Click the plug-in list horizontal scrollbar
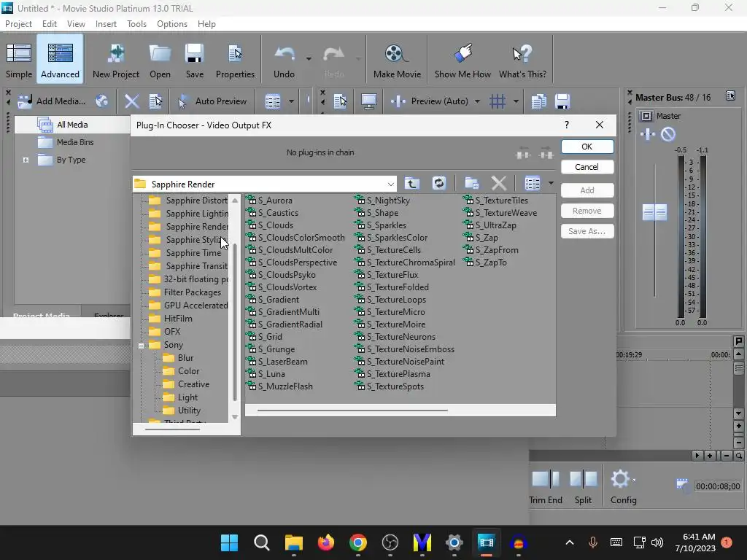Image resolution: width=747 pixels, height=560 pixels. point(352,410)
